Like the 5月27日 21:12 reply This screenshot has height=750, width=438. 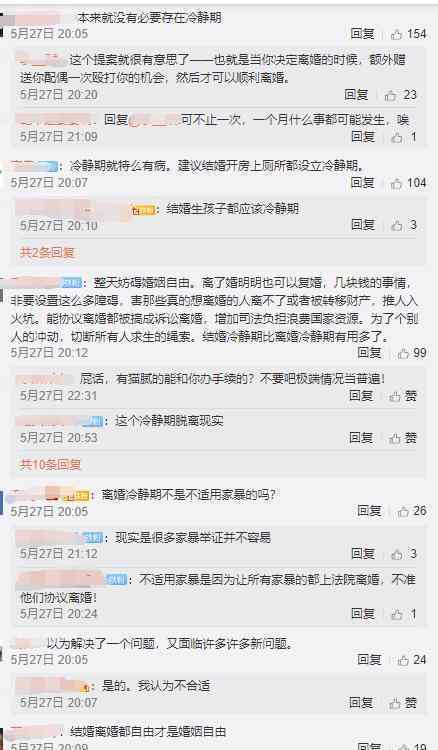coord(396,554)
